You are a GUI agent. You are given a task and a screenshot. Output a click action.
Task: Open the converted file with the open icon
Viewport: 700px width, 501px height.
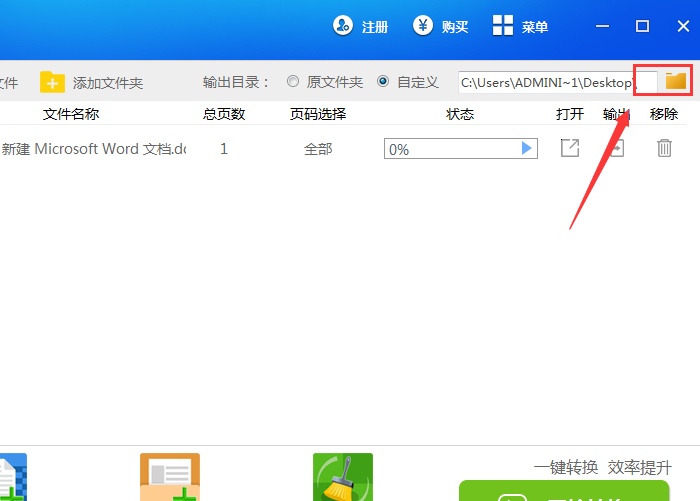click(569, 148)
